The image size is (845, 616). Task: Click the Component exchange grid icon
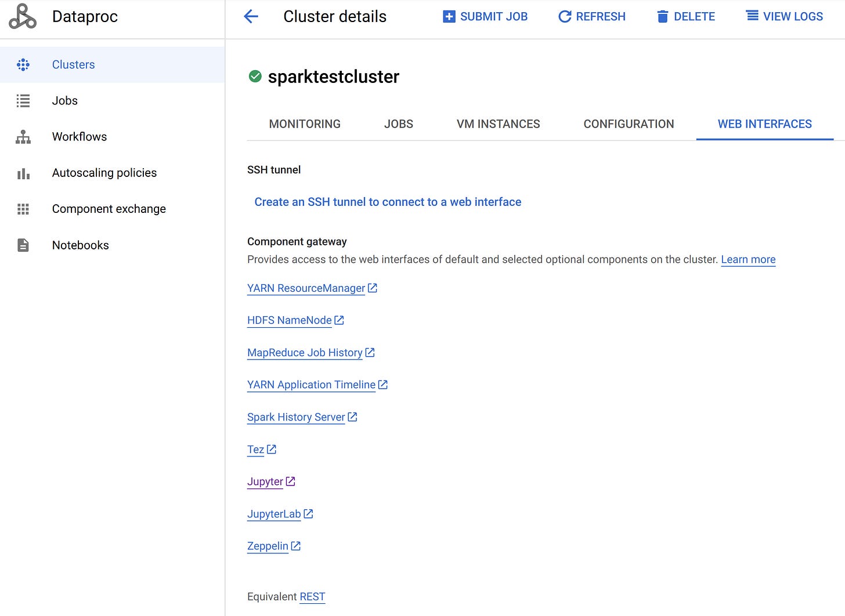pyautogui.click(x=23, y=209)
